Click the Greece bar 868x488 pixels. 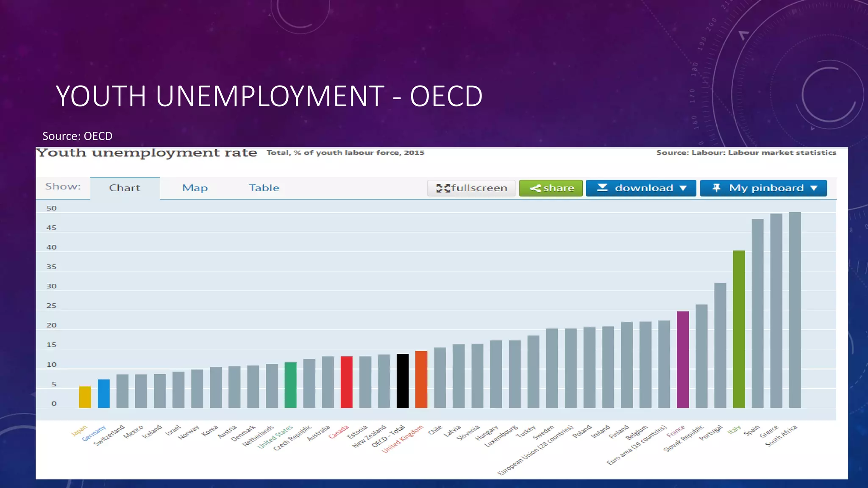pyautogui.click(x=776, y=311)
